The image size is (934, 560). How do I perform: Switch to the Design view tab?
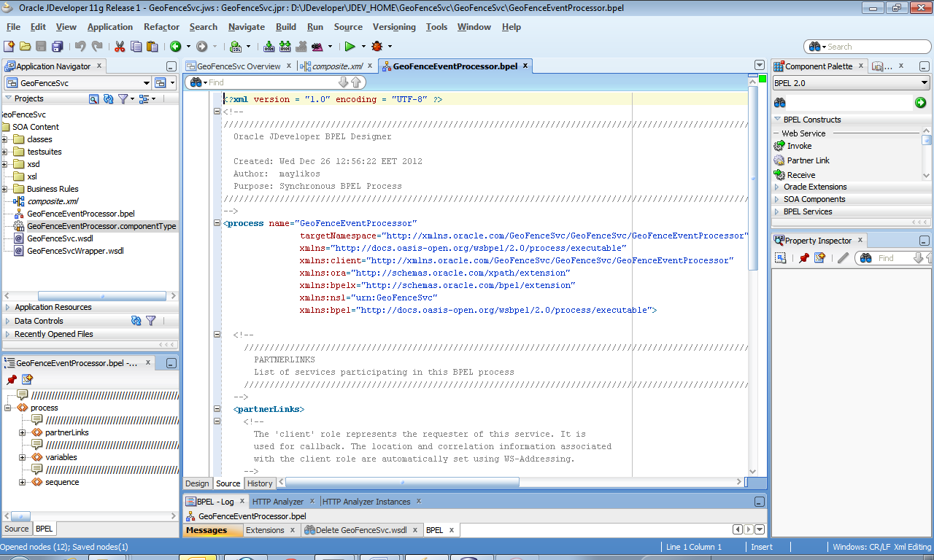(197, 483)
